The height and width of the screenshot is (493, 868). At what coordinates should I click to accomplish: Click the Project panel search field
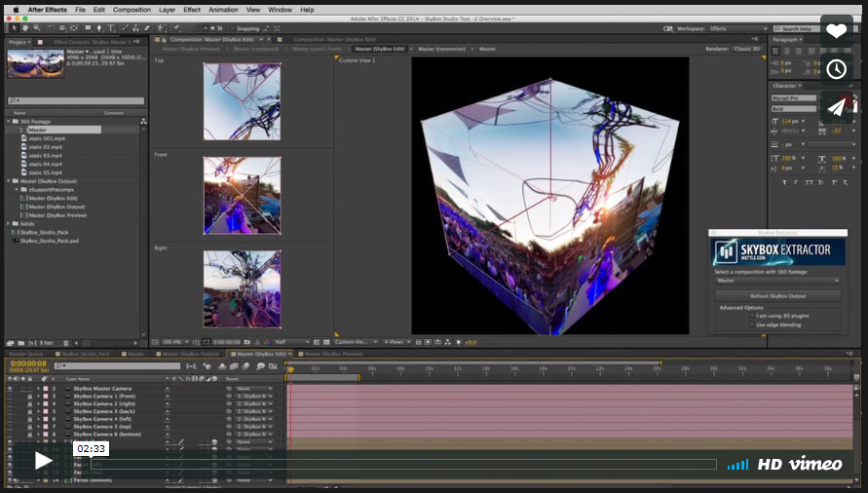[x=76, y=100]
